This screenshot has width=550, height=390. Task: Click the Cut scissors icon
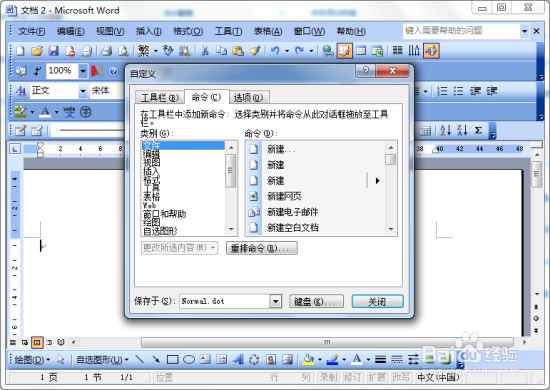(x=205, y=51)
